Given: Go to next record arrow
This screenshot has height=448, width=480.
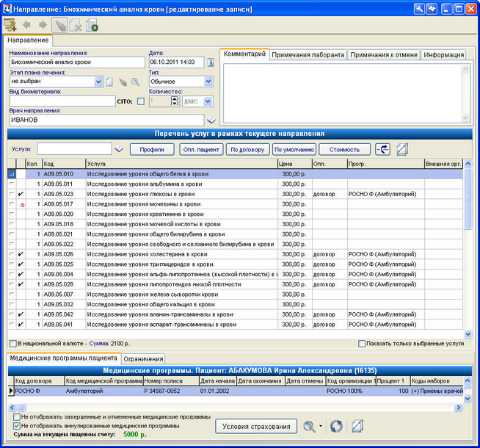Looking at the screenshot, I should (43, 25).
